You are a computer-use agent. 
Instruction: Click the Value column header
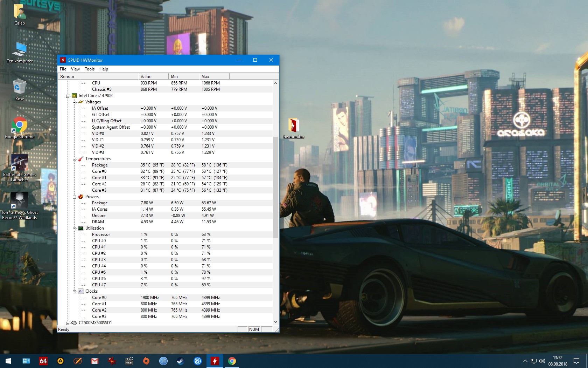(x=153, y=76)
